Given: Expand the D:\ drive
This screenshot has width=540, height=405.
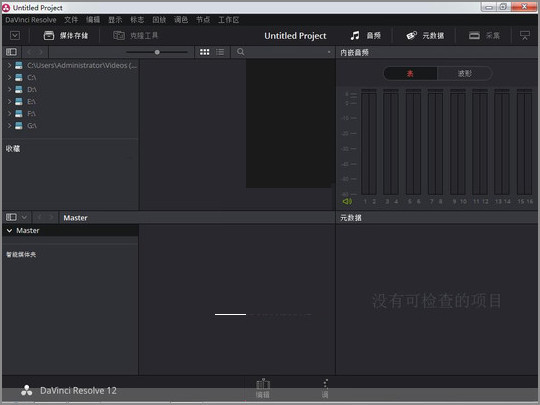Looking at the screenshot, I should tap(9, 89).
